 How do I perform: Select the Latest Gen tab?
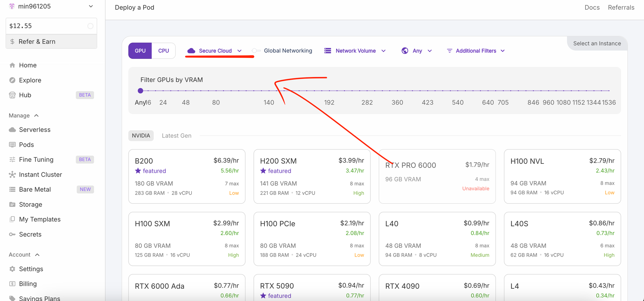[176, 136]
